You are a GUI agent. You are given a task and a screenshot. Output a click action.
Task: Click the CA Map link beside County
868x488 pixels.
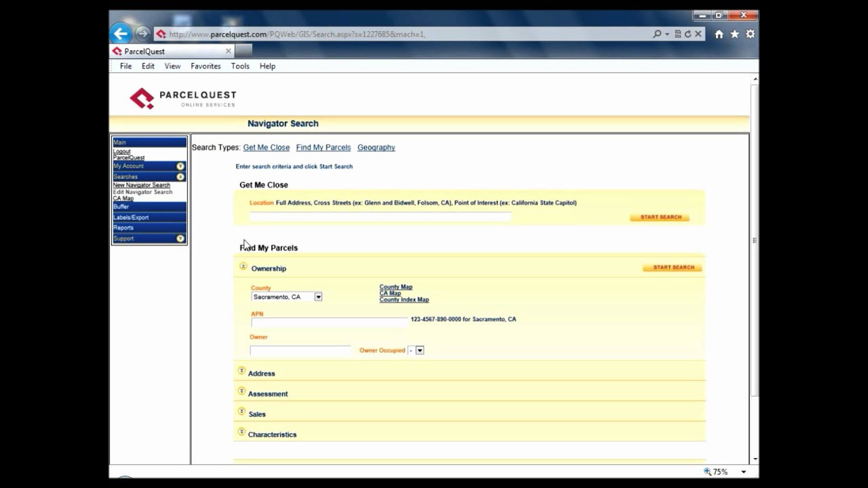(x=390, y=293)
